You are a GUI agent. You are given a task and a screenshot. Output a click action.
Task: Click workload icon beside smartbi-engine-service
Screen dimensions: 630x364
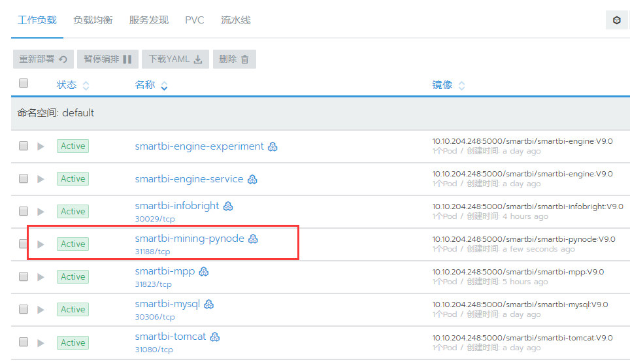[252, 179]
